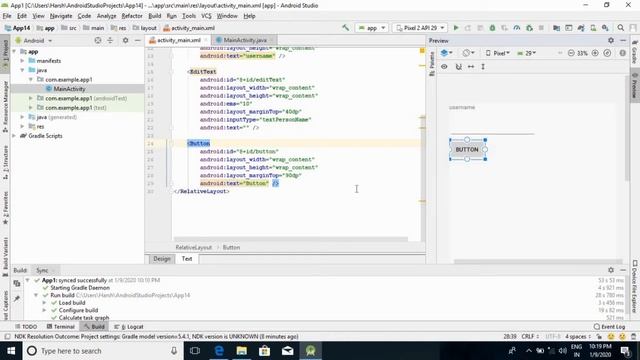Click the warnings indicator in Preview toolbar
The width and height of the screenshot is (640, 360).
[x=622, y=53]
